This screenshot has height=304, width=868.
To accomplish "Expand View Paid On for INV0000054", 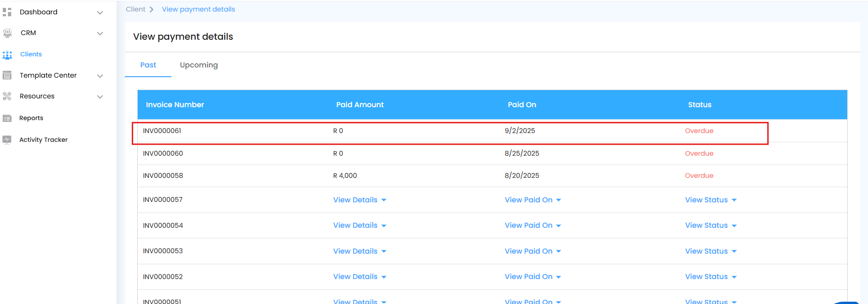I will pyautogui.click(x=532, y=225).
